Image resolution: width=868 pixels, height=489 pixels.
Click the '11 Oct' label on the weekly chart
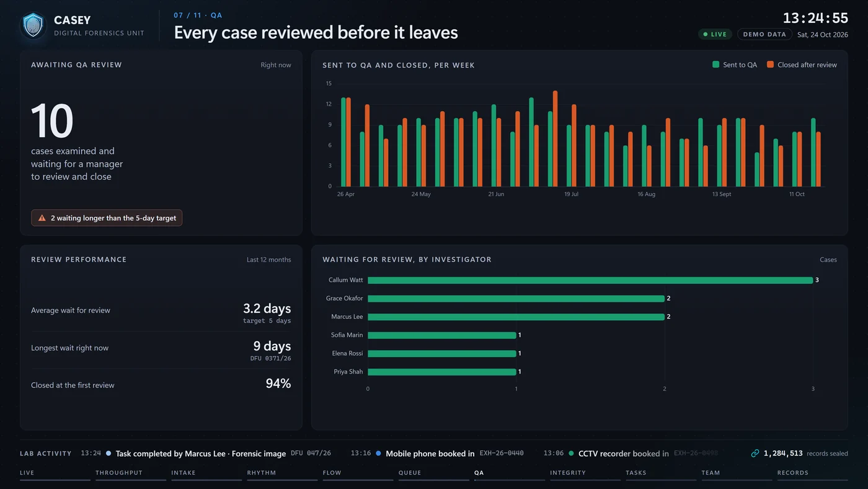point(797,194)
